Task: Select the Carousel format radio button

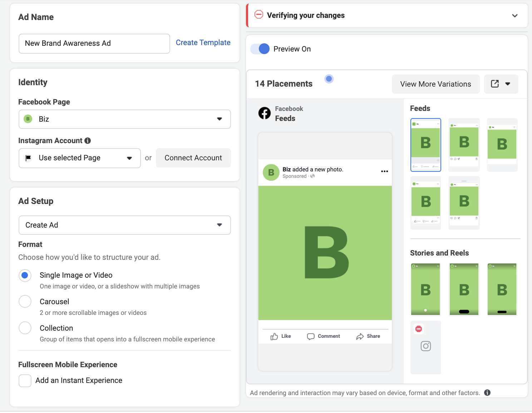Action: pyautogui.click(x=25, y=301)
